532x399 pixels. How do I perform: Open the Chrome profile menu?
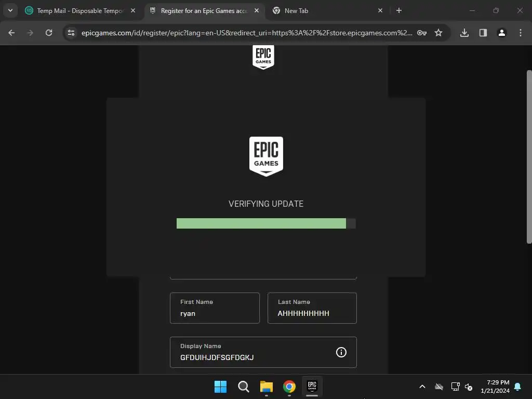[x=501, y=33]
